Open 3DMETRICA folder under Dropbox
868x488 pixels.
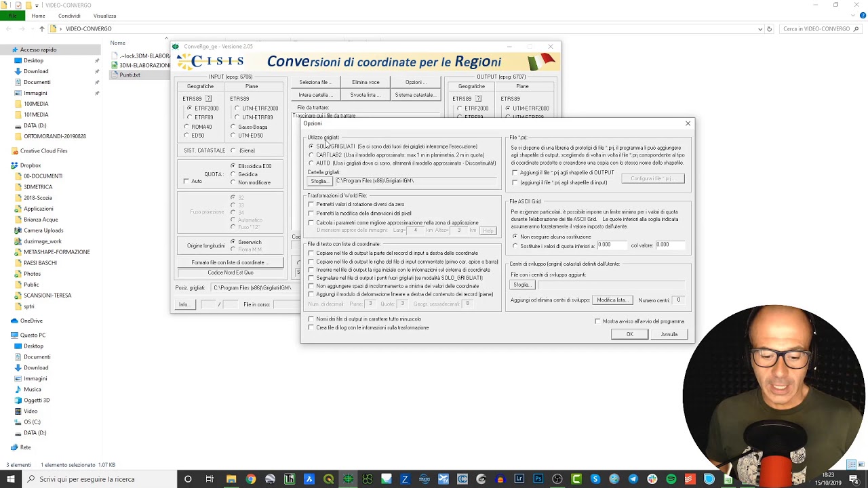click(38, 187)
